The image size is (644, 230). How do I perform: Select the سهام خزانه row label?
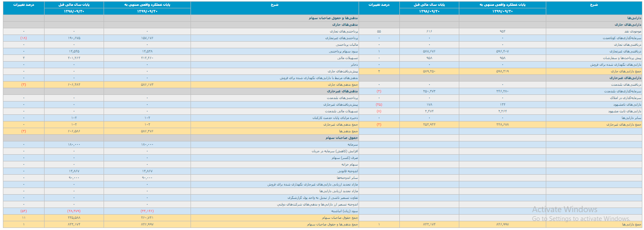pos(349,164)
